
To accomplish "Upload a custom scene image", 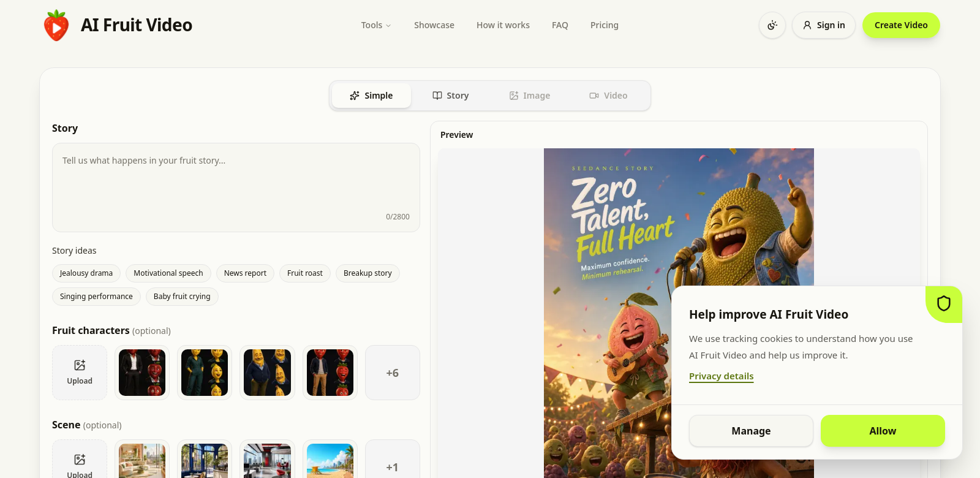I will pos(80,460).
